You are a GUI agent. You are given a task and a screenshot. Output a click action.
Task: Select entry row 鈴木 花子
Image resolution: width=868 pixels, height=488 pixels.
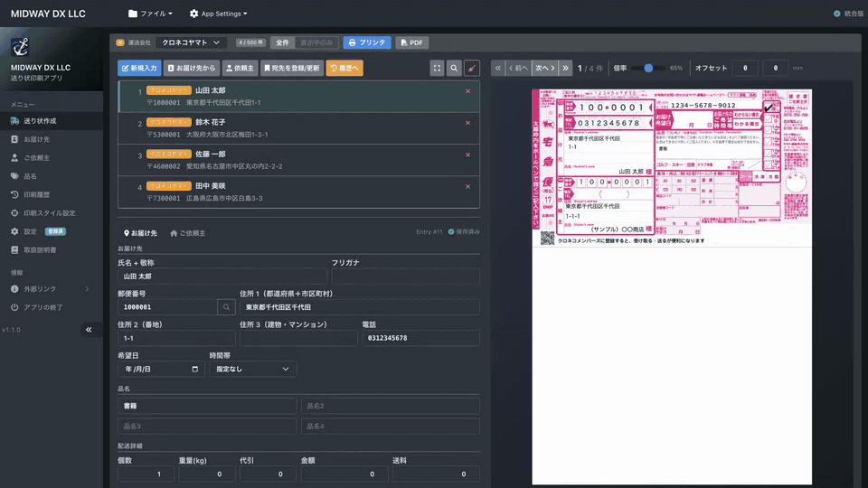(299, 128)
